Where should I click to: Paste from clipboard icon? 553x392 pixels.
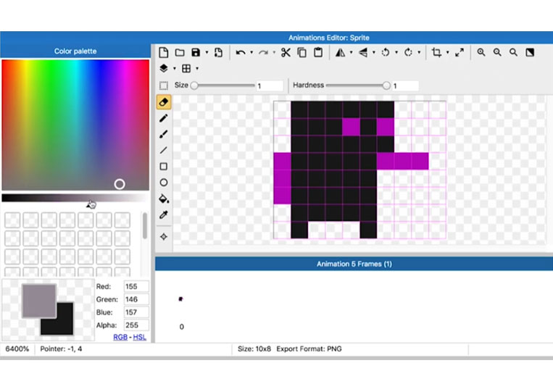[318, 52]
